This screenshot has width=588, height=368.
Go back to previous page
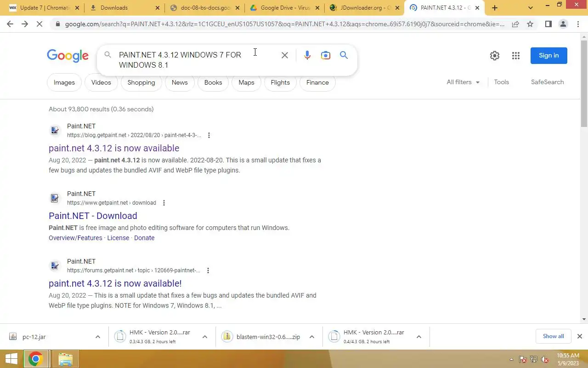[10, 24]
